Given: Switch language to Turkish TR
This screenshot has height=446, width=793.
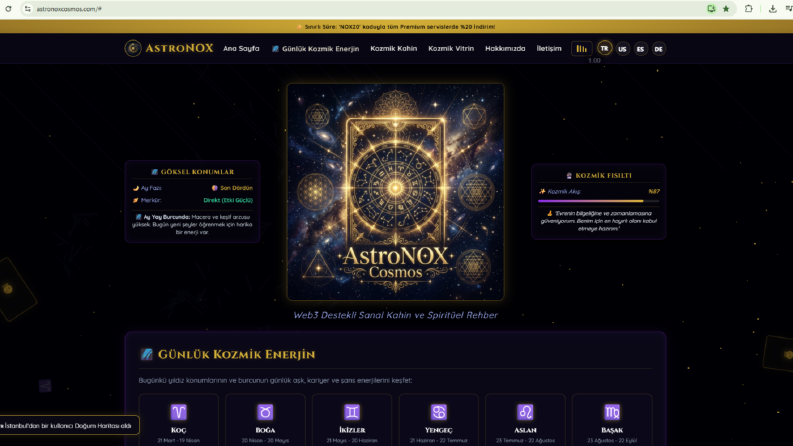Looking at the screenshot, I should 604,49.
